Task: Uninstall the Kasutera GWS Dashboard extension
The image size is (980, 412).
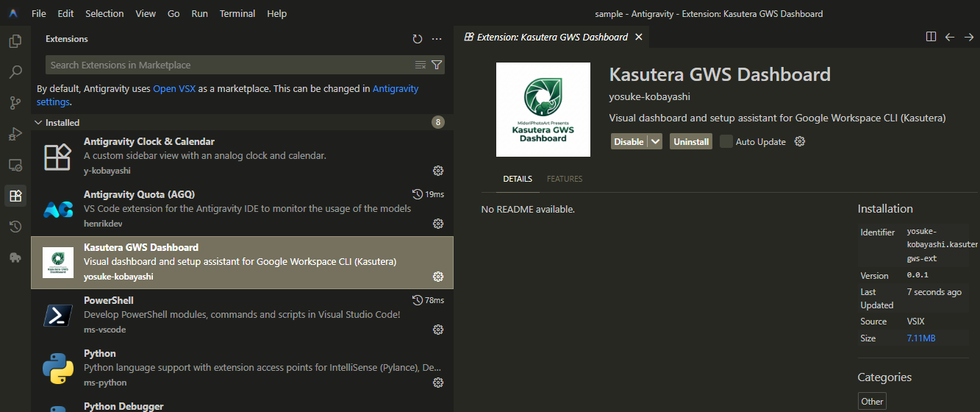Action: click(x=691, y=141)
